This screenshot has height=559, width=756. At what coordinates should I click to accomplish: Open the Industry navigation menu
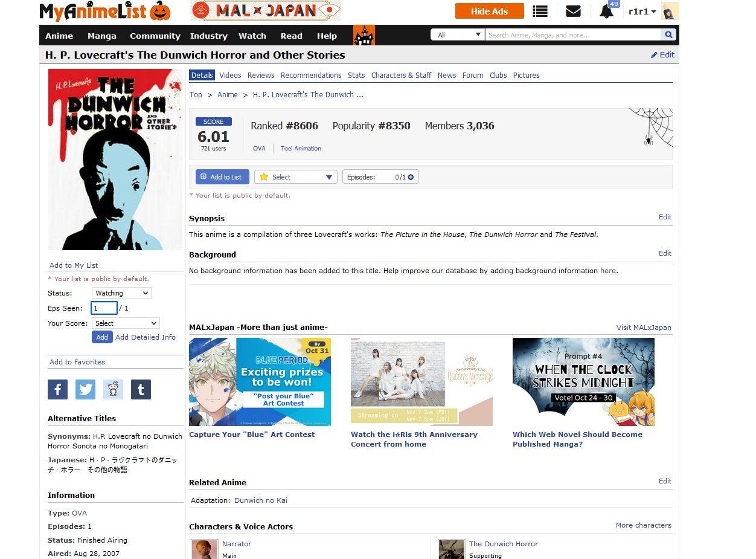[209, 36]
